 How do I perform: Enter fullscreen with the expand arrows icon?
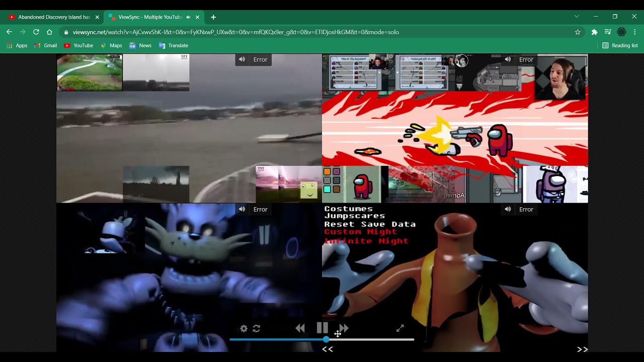point(400,328)
